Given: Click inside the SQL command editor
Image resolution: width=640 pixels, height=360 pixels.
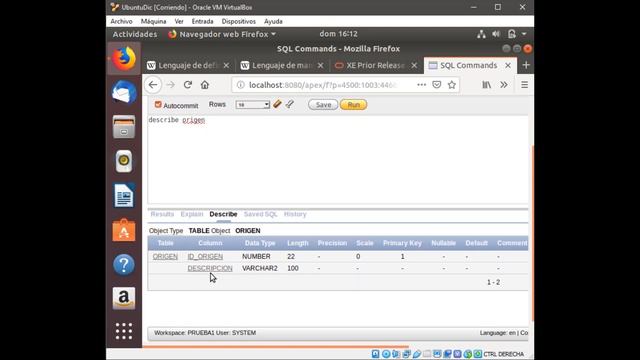Looking at the screenshot, I should [338, 159].
